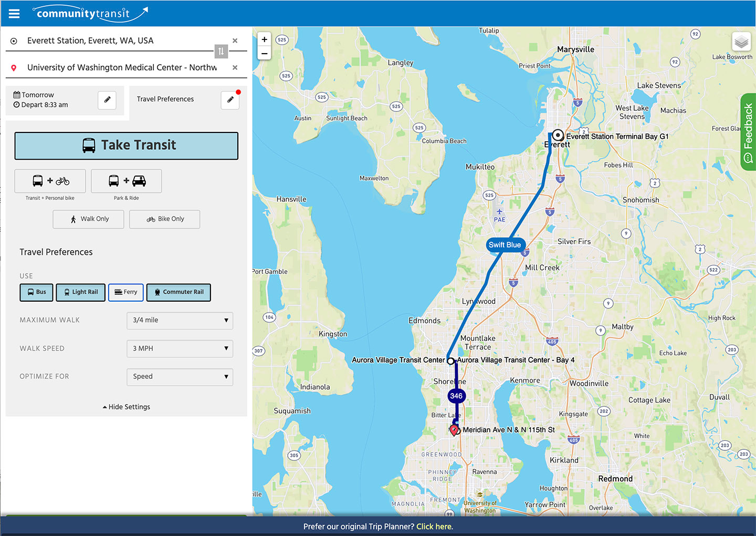Swap origin and destination locations
The width and height of the screenshot is (756, 536).
click(x=221, y=51)
